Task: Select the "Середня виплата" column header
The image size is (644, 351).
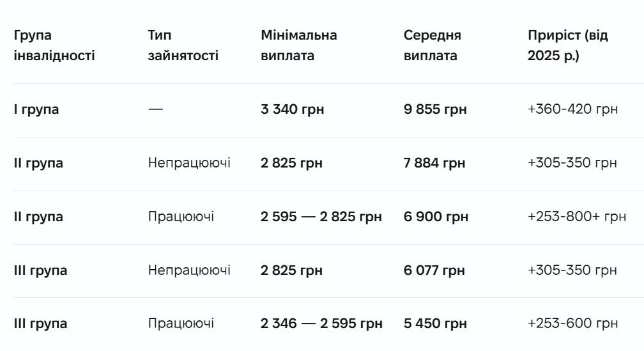Action: (432, 45)
